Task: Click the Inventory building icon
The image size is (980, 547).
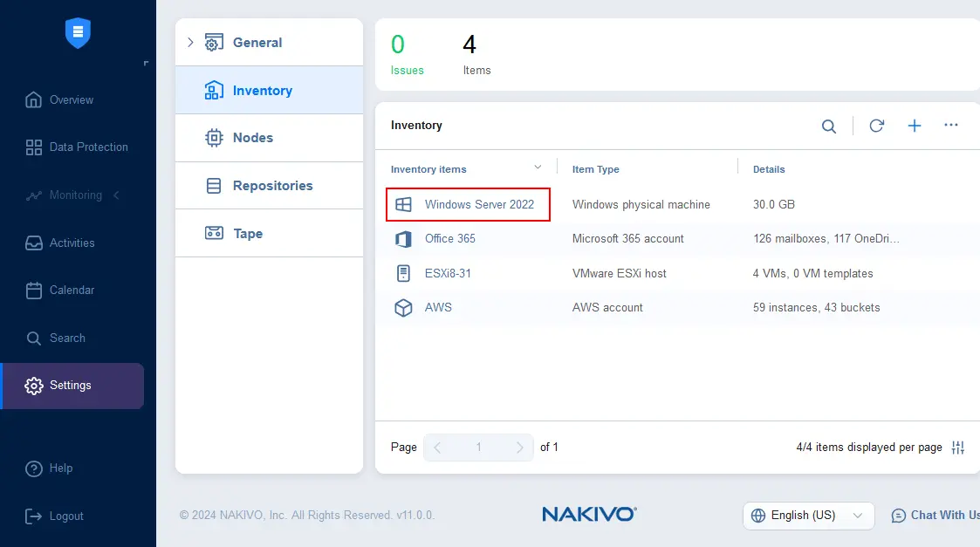Action: (x=214, y=91)
